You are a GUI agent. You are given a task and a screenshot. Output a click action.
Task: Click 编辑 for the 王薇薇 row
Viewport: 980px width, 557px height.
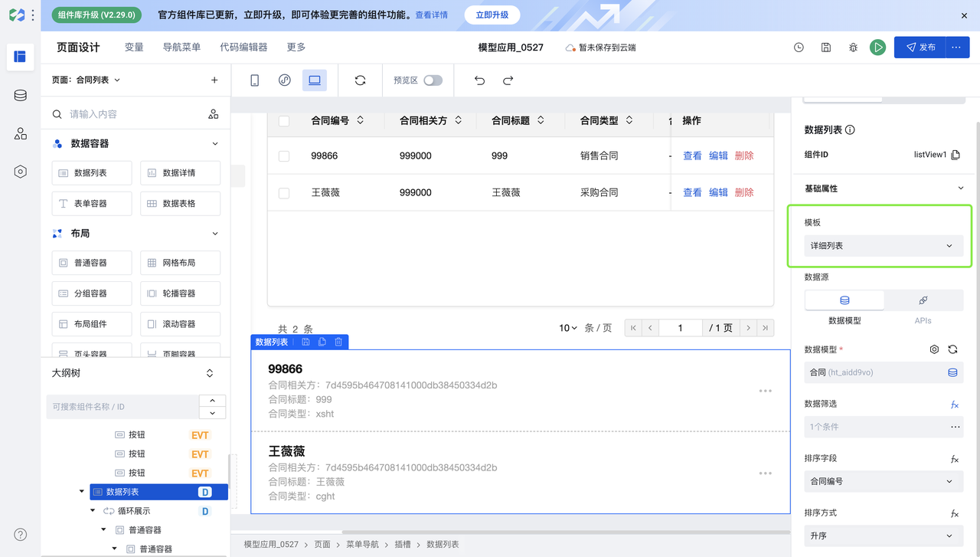(718, 193)
